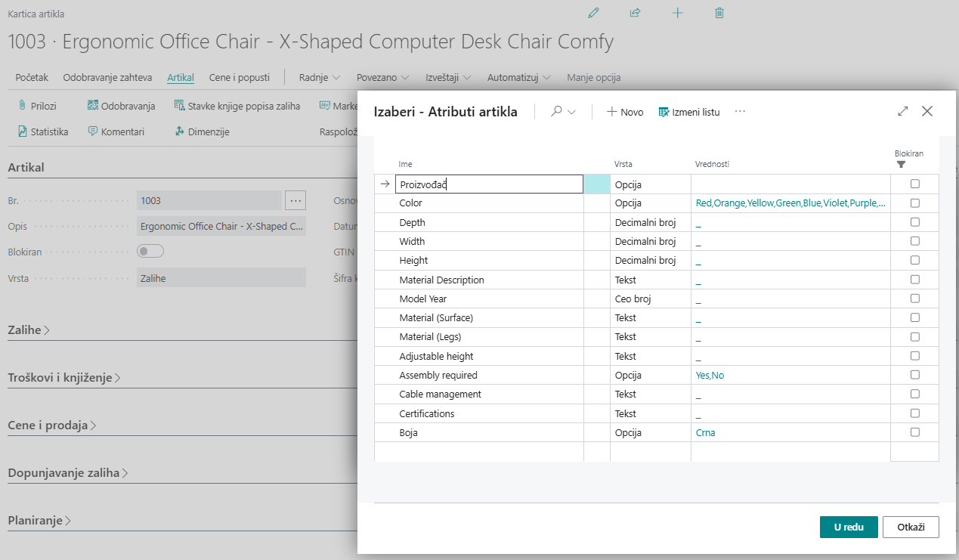The width and height of the screenshot is (959, 560).
Task: Click the Proizvođač name input field
Action: 489,184
